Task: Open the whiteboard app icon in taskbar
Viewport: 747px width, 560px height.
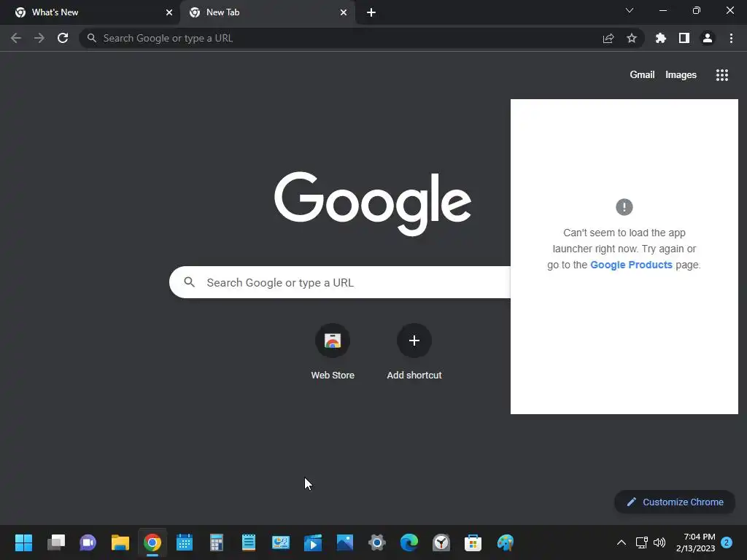Action: coord(281,542)
